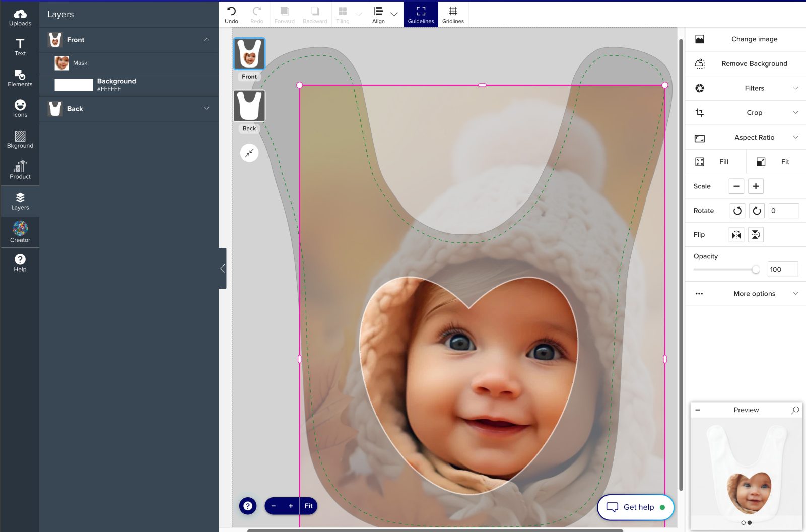Open the Icons panel
806x532 pixels.
pyautogui.click(x=20, y=108)
